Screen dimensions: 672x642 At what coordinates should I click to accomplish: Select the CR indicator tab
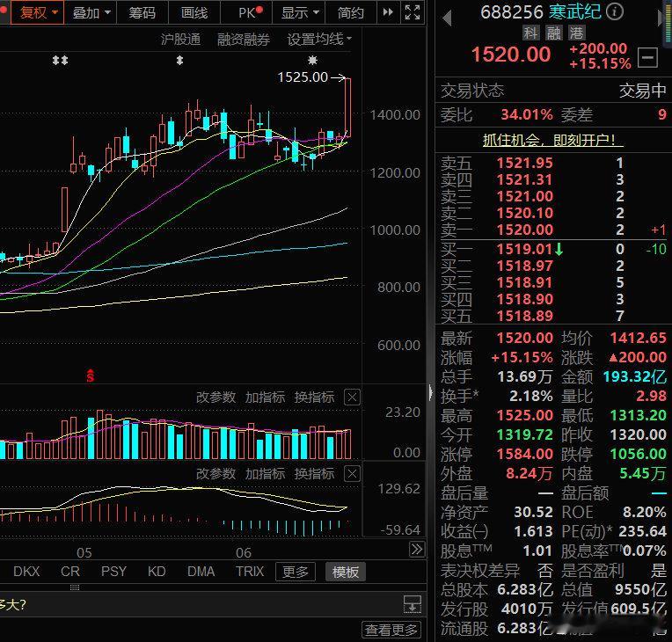tap(70, 572)
